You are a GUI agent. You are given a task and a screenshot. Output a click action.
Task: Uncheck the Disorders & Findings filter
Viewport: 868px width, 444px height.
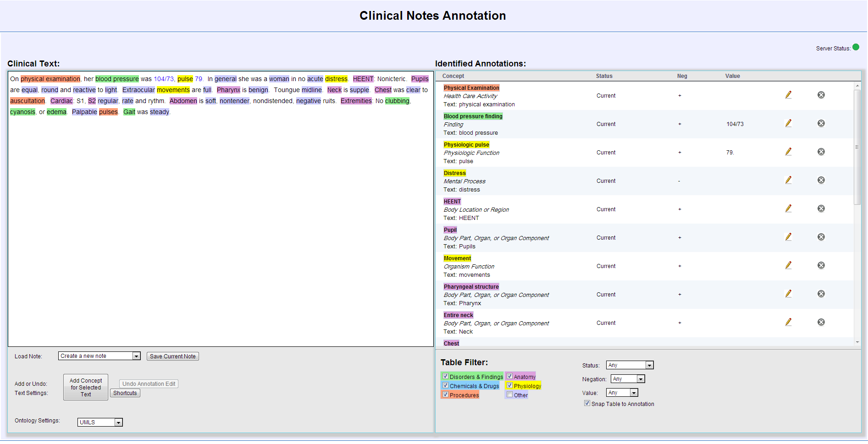point(445,376)
